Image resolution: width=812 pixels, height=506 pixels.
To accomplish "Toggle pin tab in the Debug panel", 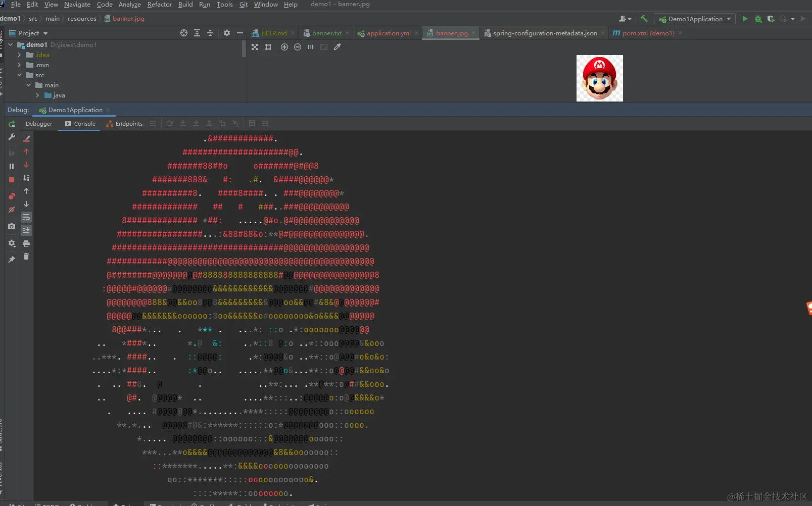I will (x=12, y=260).
